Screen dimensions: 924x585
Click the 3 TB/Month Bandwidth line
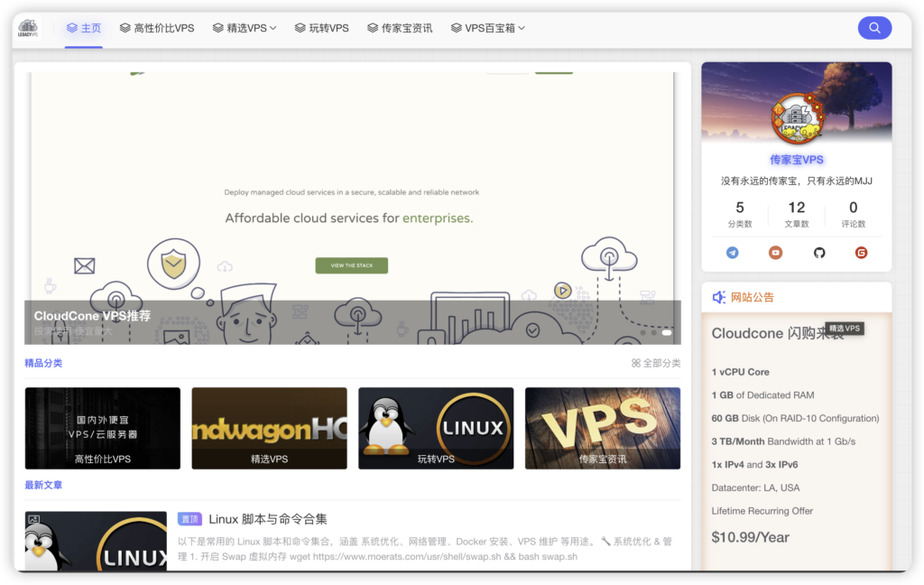point(783,441)
